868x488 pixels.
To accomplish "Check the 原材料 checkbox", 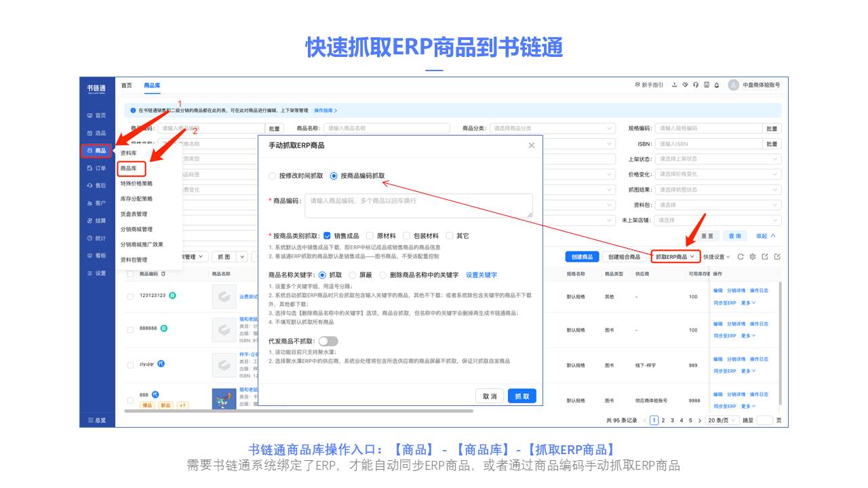I will tap(370, 236).
